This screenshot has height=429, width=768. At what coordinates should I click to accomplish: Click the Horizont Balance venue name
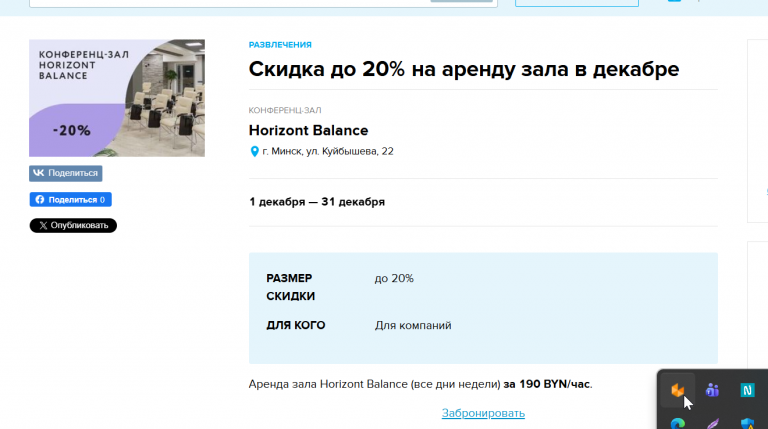[309, 130]
